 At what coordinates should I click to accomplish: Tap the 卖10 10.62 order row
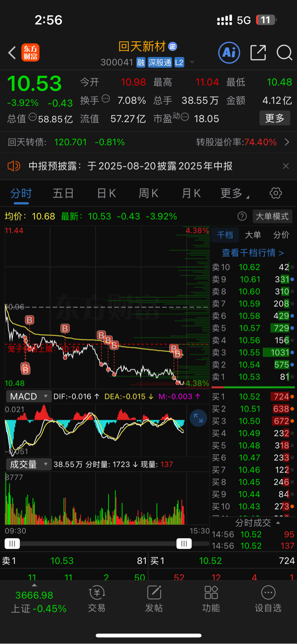tap(253, 267)
